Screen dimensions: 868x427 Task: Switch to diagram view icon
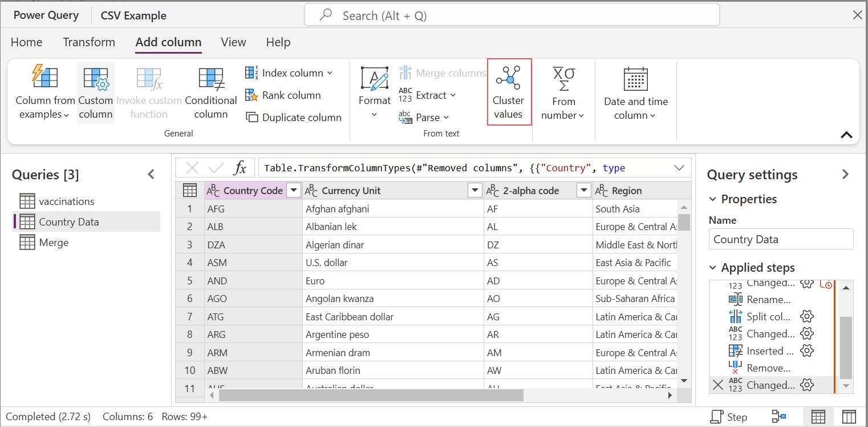click(x=779, y=417)
